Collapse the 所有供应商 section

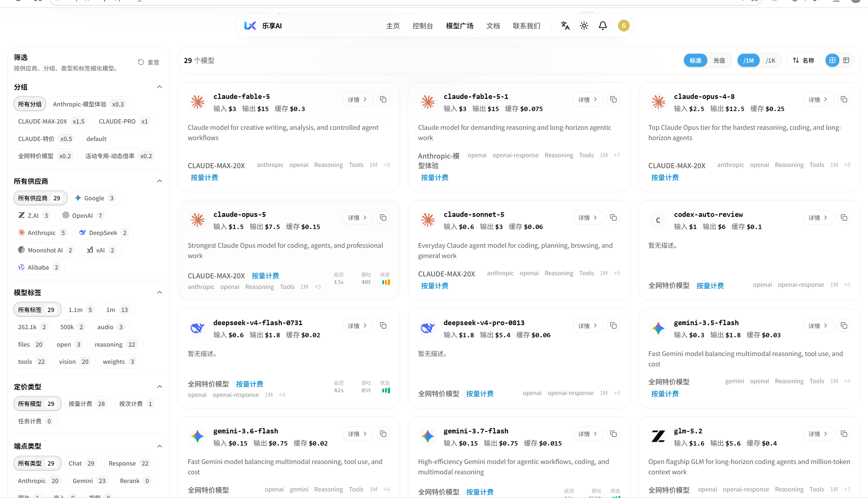coord(159,181)
